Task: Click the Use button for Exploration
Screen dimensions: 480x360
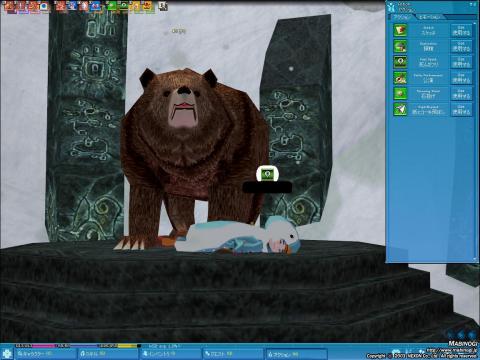Action: point(461,46)
